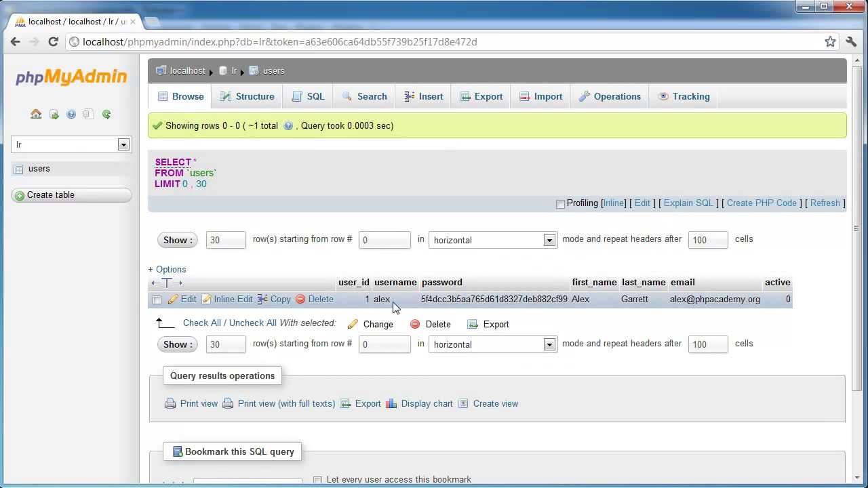Image resolution: width=868 pixels, height=488 pixels.
Task: Click printer icon for Print view
Action: click(x=170, y=403)
